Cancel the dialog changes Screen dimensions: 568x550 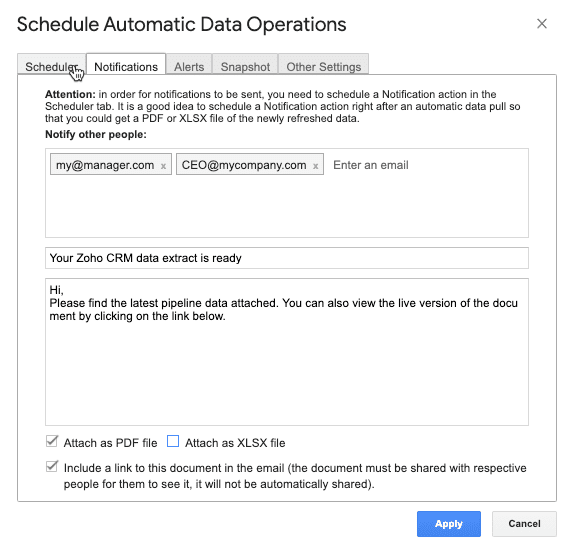(524, 524)
